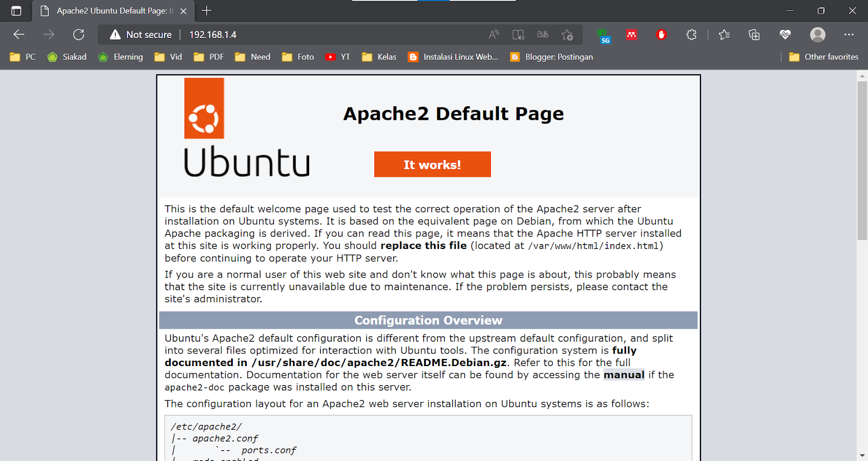Open the red hand blocker extension icon
The height and width of the screenshot is (461, 868).
[x=661, y=35]
